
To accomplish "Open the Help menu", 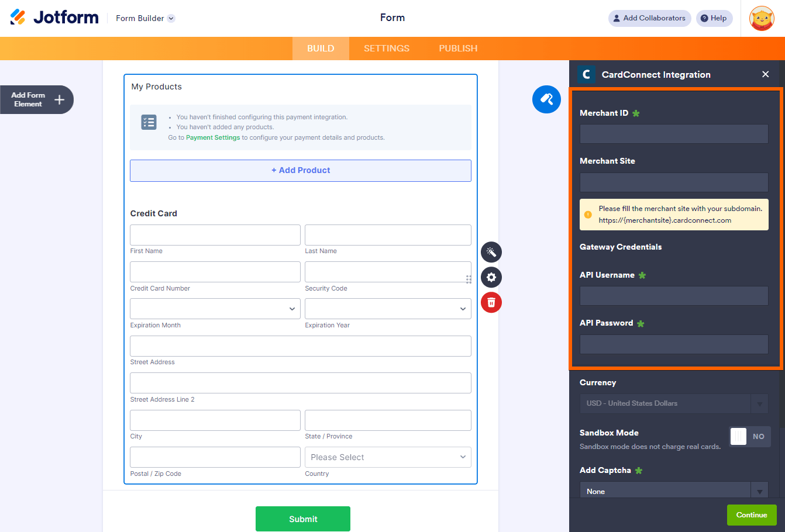I will (x=714, y=18).
